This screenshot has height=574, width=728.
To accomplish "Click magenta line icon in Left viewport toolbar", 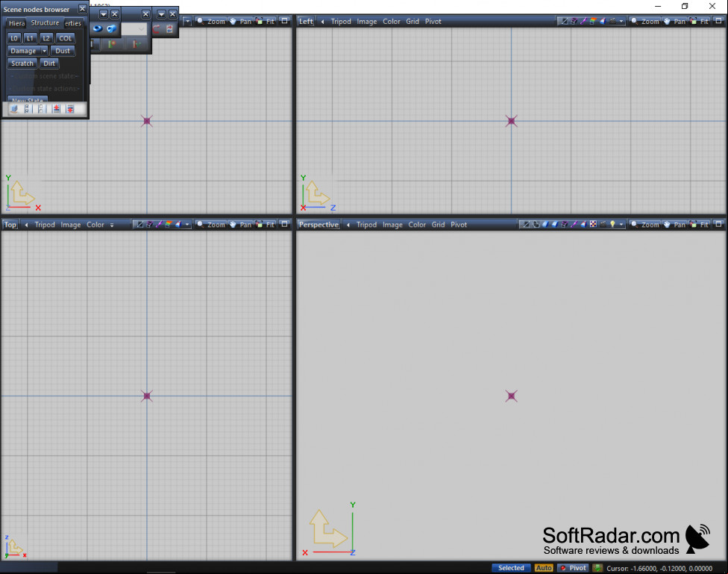I will tap(583, 21).
